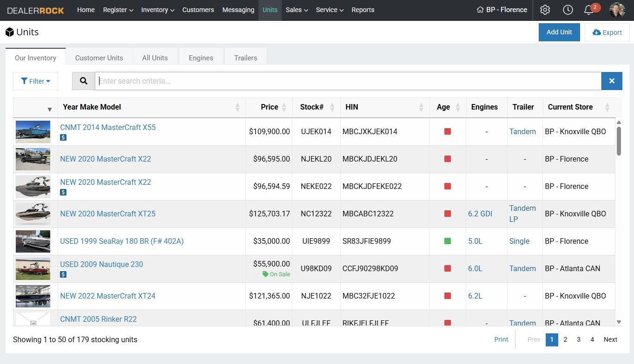Open thumbnail of USED 2009 Nautique 230
This screenshot has height=364, width=634.
pos(33,269)
